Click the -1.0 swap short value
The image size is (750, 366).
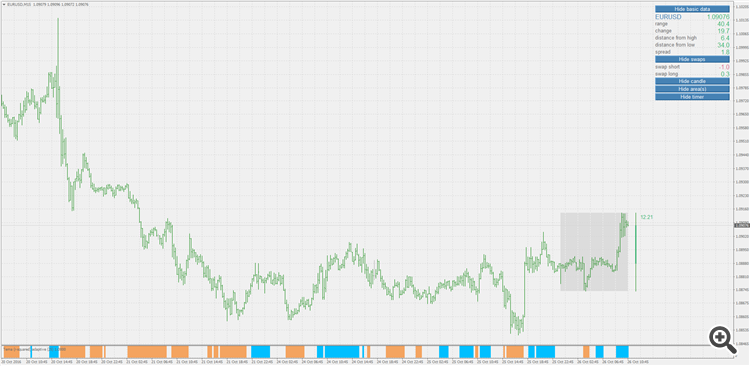pos(725,67)
